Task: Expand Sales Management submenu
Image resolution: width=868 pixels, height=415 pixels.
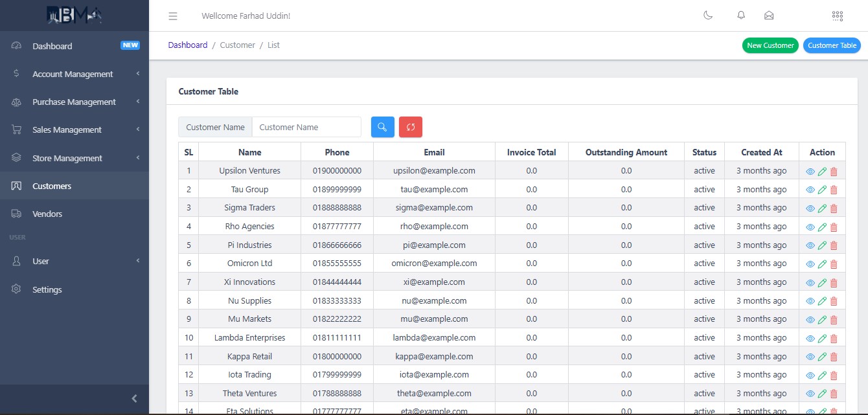Action: click(x=74, y=129)
